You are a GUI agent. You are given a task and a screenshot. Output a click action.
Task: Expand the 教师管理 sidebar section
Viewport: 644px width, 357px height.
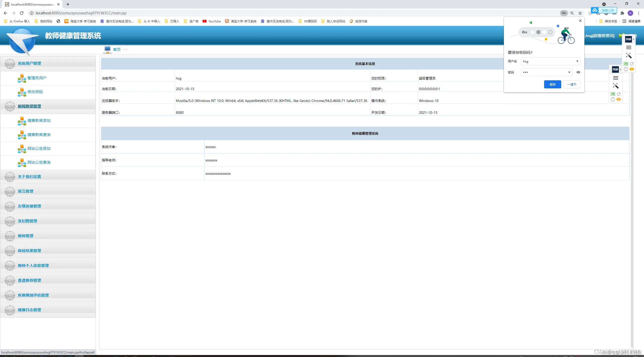coord(25,236)
